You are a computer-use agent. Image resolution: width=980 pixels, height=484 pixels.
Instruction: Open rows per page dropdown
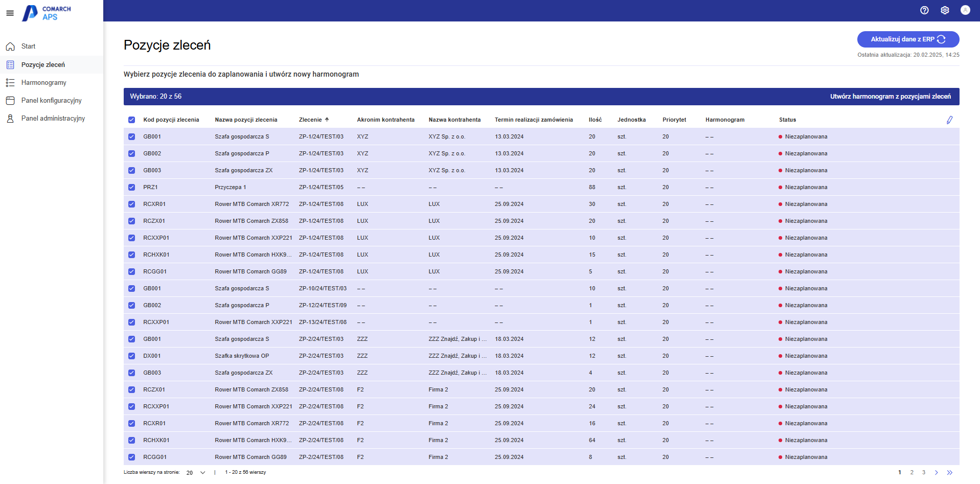coord(196,473)
